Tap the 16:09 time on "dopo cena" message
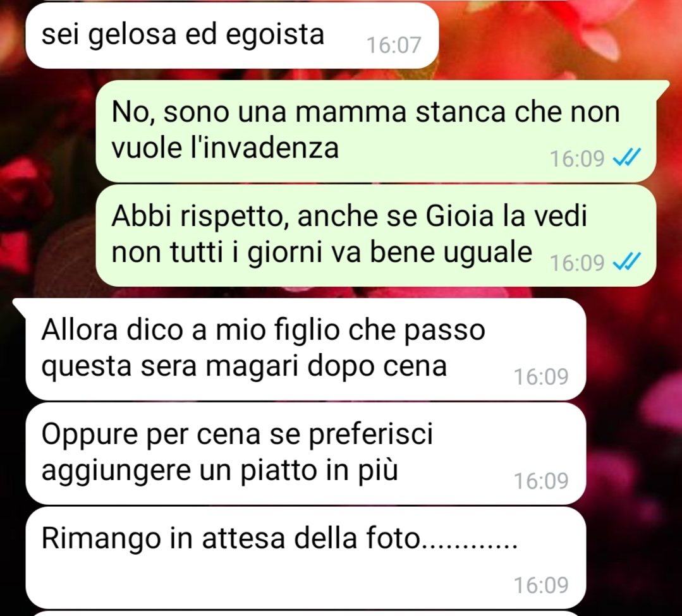 click(541, 377)
